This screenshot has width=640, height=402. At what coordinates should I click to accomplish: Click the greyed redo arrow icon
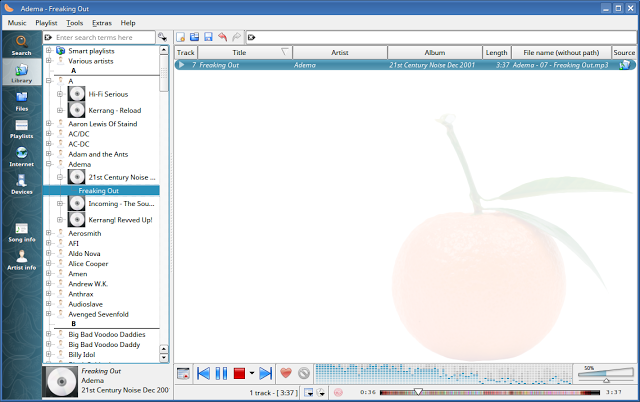(x=236, y=37)
